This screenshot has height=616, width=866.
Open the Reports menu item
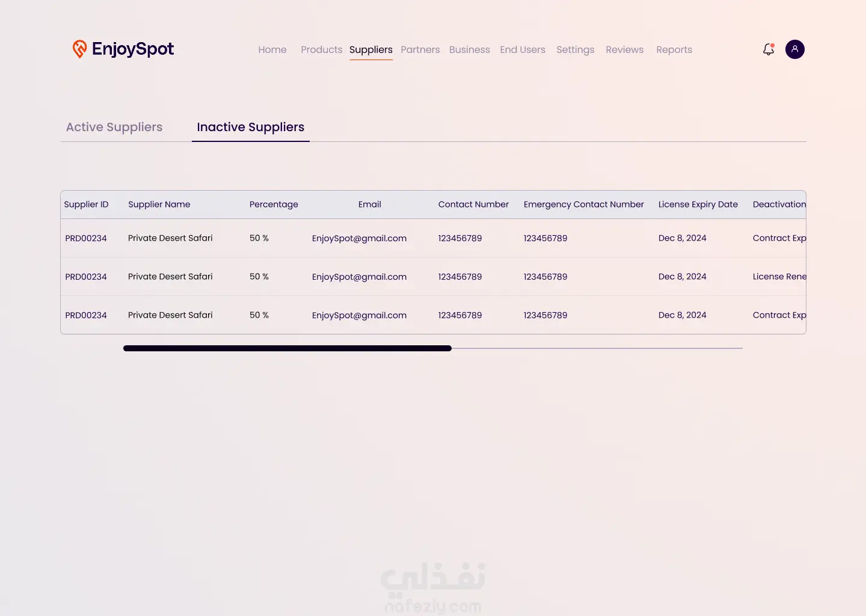[674, 50]
